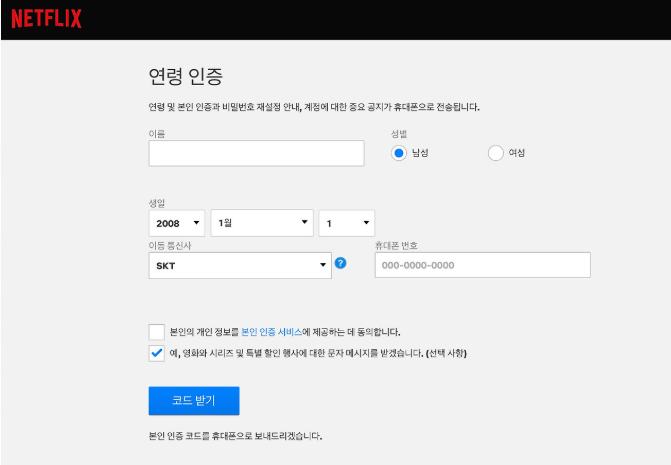Click the 이동 통신사 label
This screenshot has height=465, width=671.
[170, 246]
